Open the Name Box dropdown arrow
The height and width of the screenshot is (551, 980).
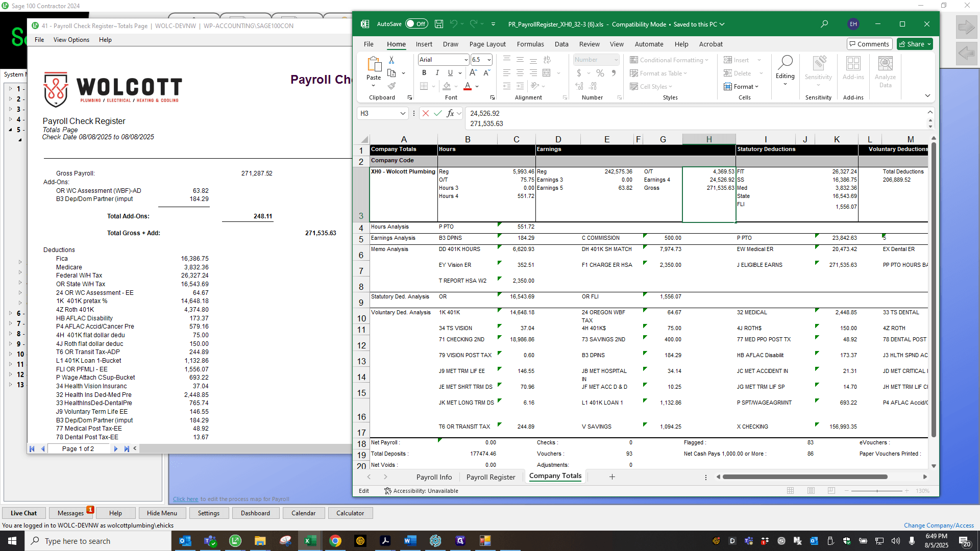pos(403,113)
